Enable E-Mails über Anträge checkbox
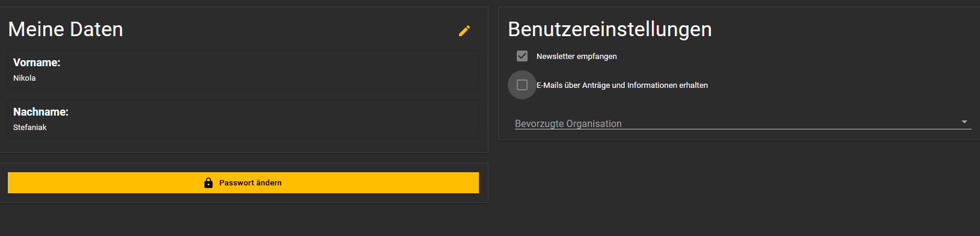 522,85
